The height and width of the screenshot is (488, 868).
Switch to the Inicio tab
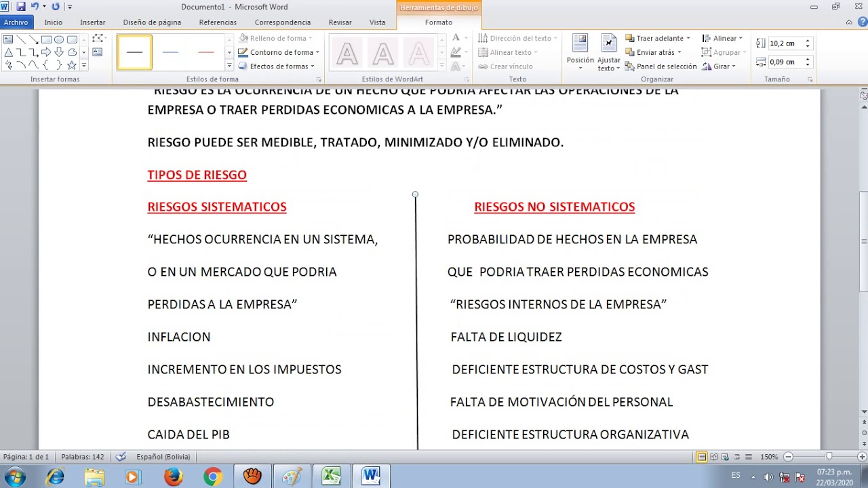(x=54, y=22)
